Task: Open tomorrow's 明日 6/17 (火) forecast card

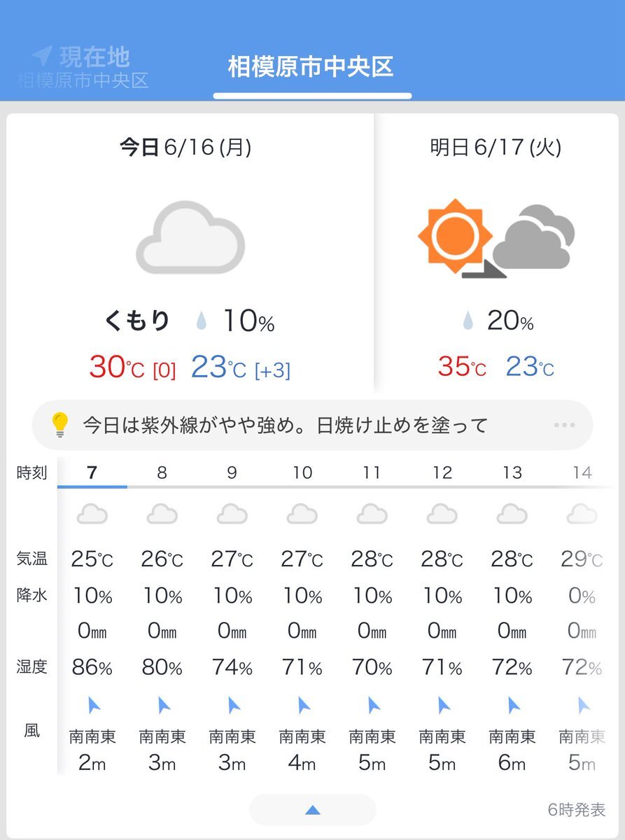Action: [x=496, y=252]
